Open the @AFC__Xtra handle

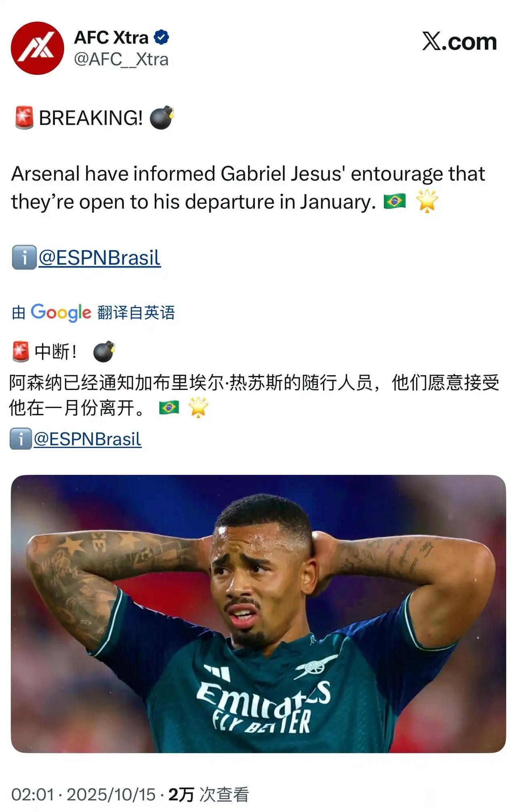[121, 59]
